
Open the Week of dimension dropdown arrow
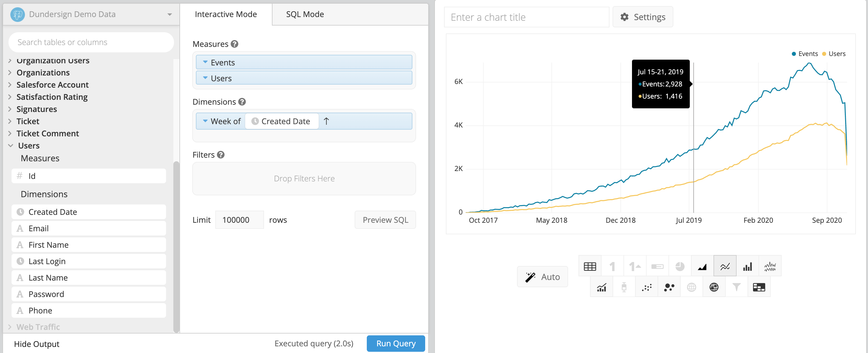pos(205,121)
